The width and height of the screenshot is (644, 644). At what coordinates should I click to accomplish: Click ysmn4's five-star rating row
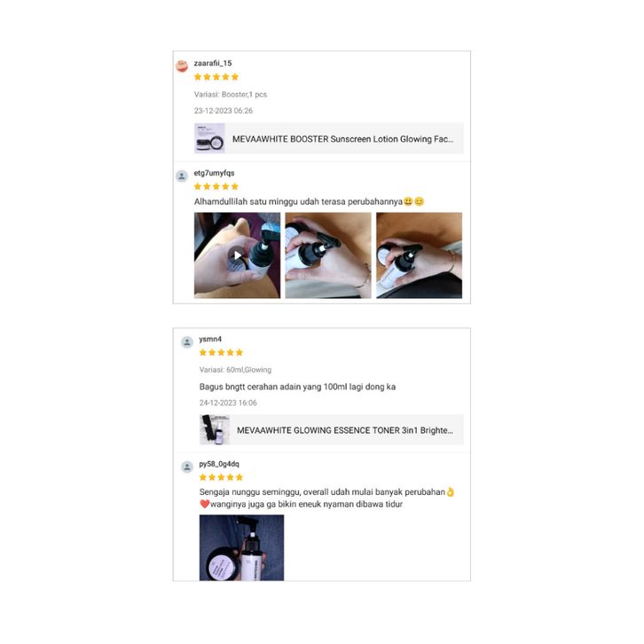(222, 352)
